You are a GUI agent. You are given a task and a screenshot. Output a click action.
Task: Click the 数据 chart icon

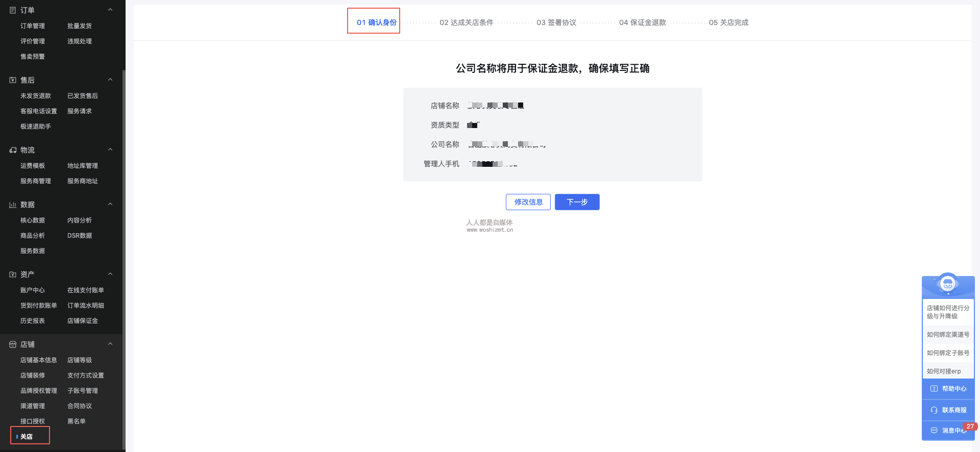[x=13, y=205]
